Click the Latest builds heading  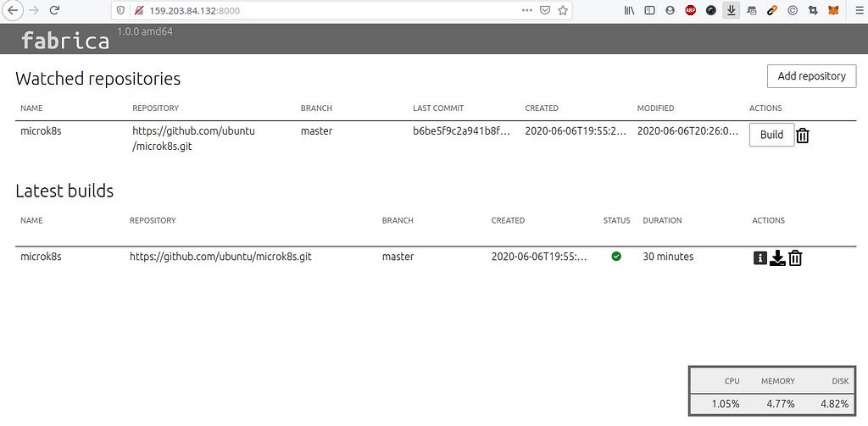pos(64,191)
